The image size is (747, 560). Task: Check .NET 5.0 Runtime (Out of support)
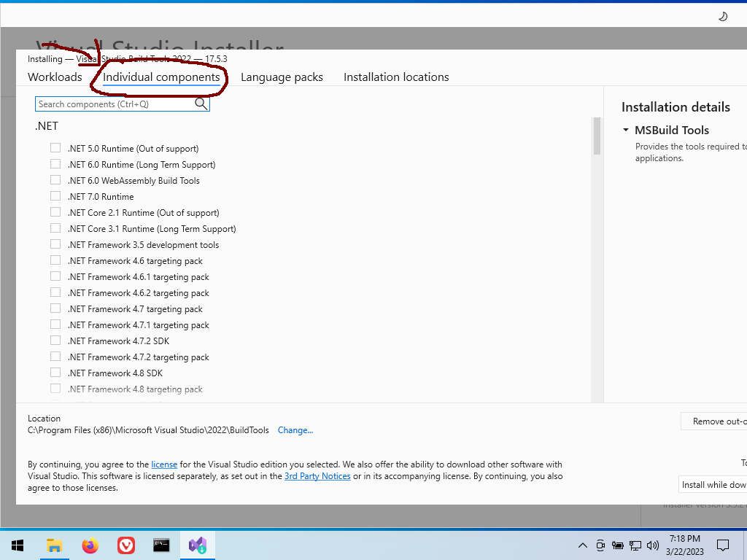[x=55, y=148]
